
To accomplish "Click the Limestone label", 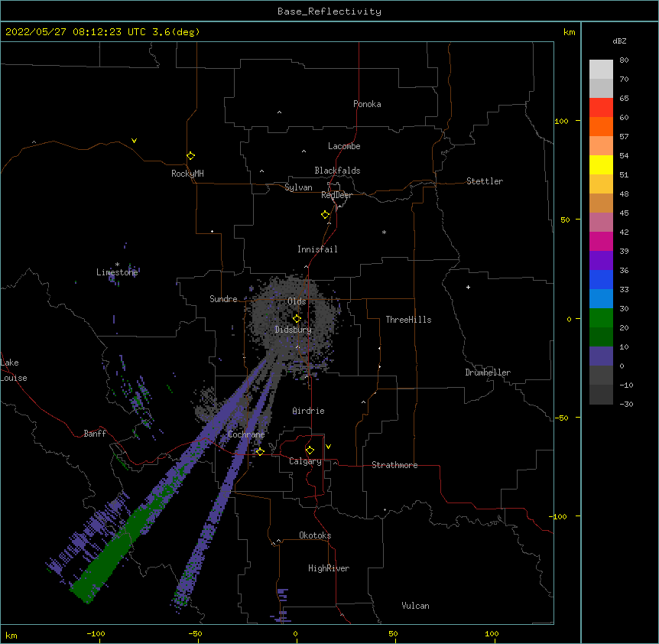I will 117,272.
